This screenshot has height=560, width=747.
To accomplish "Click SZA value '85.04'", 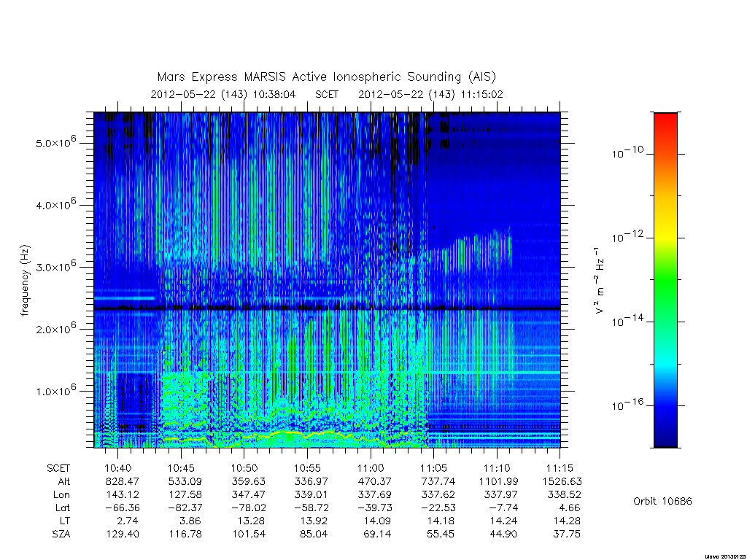I will coord(314,534).
